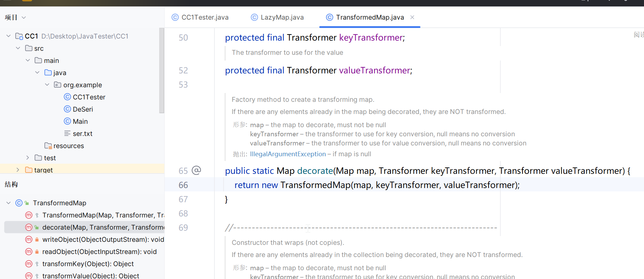Click the resources folder icon
Viewport: 644px width, 279px height.
tap(48, 146)
